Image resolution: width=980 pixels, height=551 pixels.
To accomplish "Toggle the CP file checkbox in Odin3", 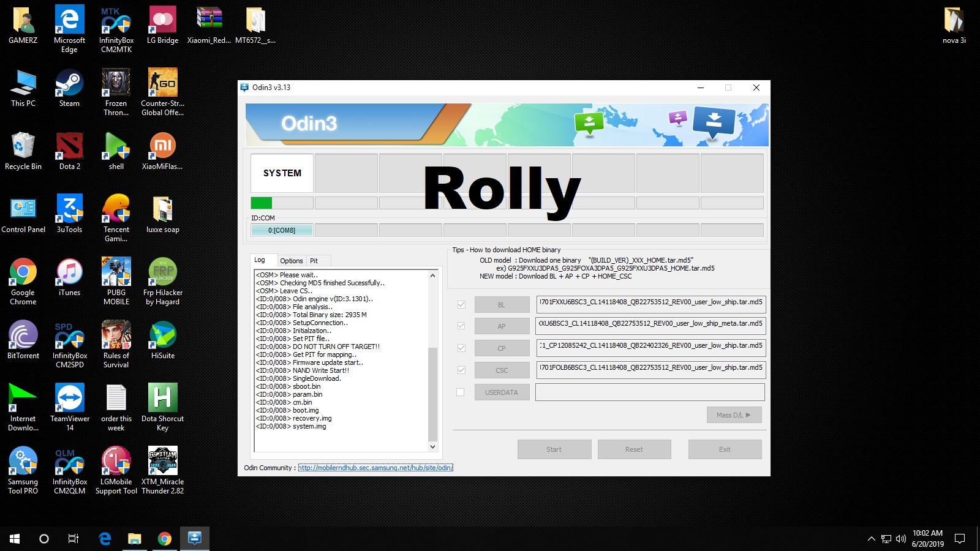I will click(x=461, y=348).
